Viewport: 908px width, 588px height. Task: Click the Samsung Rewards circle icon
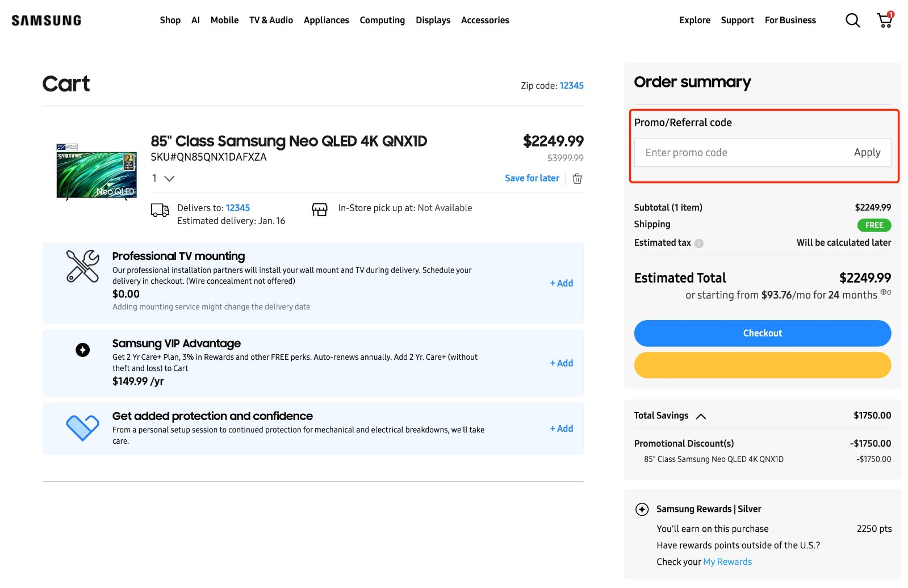(x=642, y=510)
